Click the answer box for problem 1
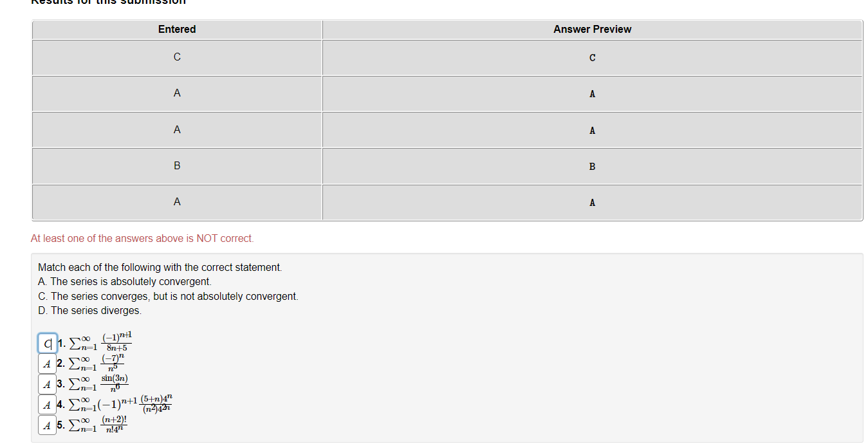 click(46, 343)
